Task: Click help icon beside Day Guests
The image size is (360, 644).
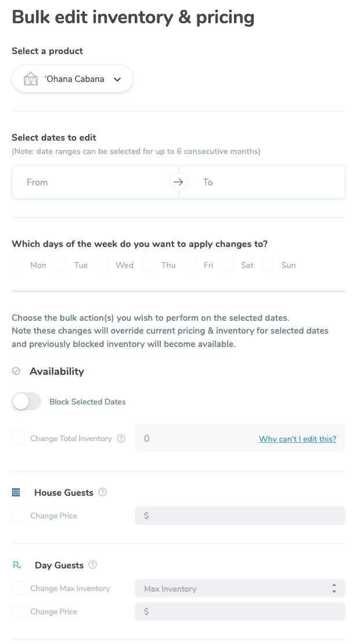Action: 93,565
